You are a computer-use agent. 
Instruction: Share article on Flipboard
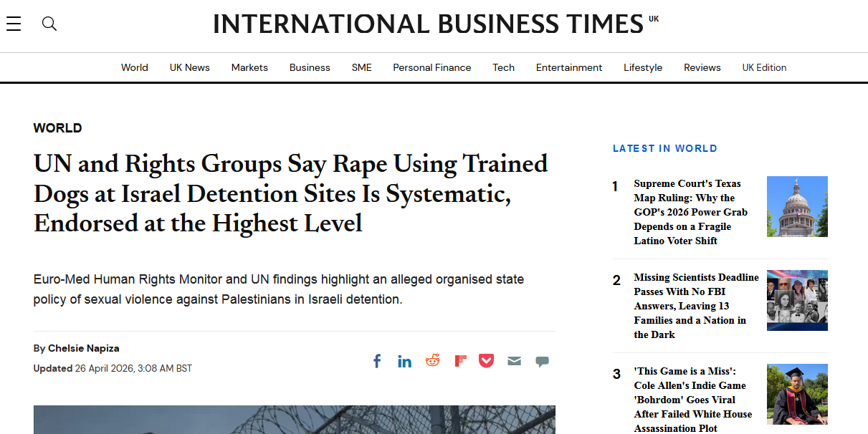(x=460, y=361)
